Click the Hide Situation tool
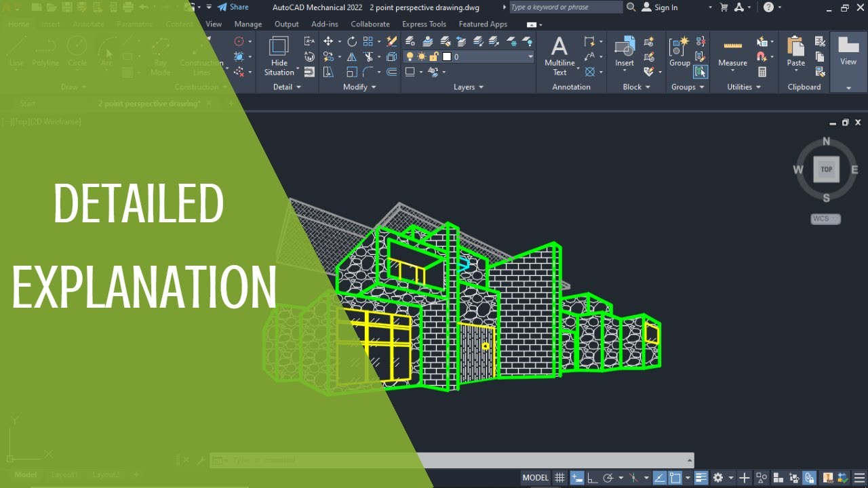This screenshot has height=488, width=868. coord(279,56)
